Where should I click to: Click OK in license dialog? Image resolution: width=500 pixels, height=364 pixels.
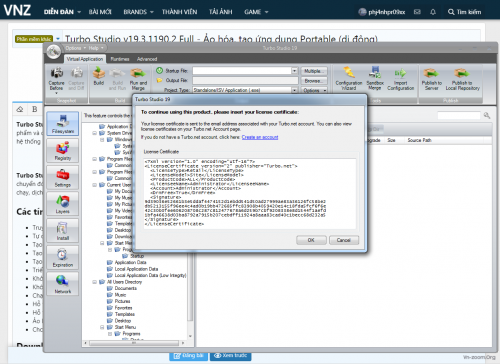pyautogui.click(x=311, y=240)
